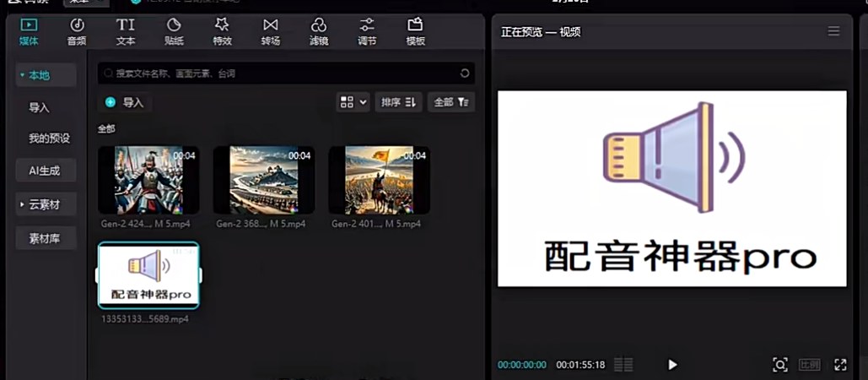Click the file name 13353133...5689.mp4
The width and height of the screenshot is (868, 380).
click(x=144, y=319)
